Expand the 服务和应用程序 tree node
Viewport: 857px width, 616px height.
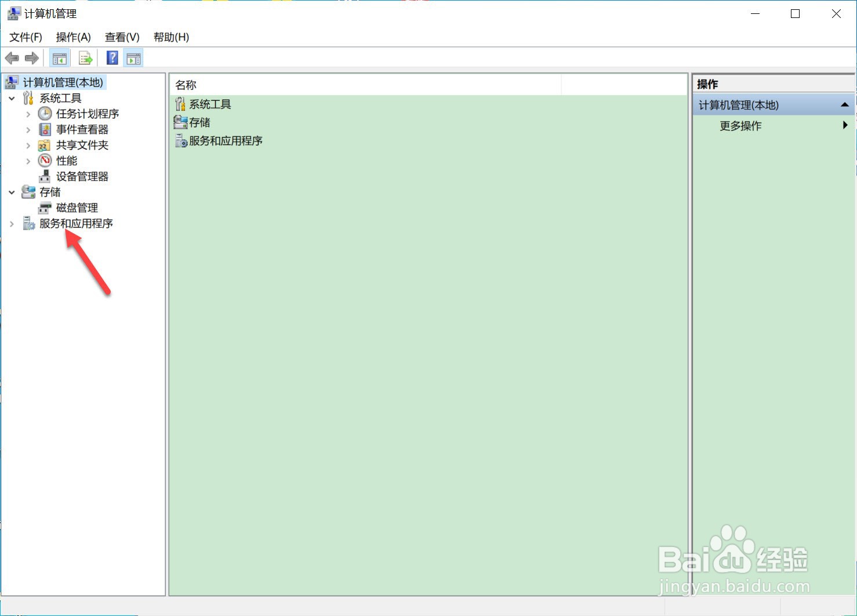coord(12,224)
